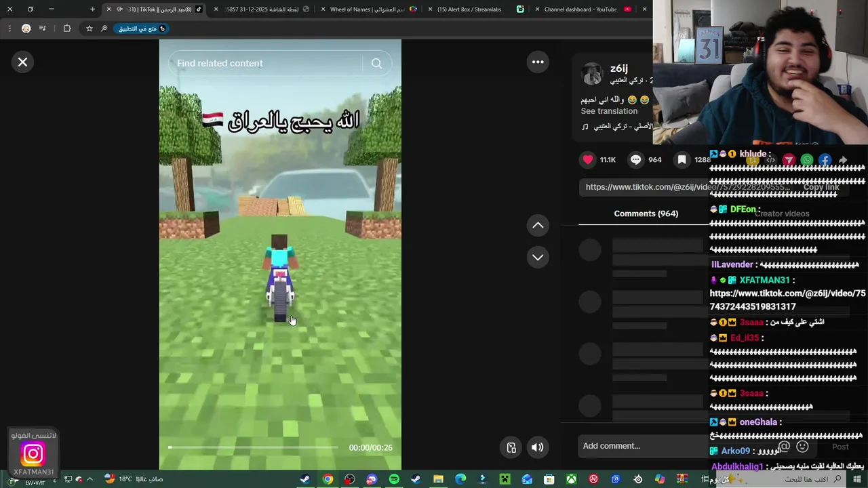Share via the WhatsApp icon

click(x=806, y=160)
